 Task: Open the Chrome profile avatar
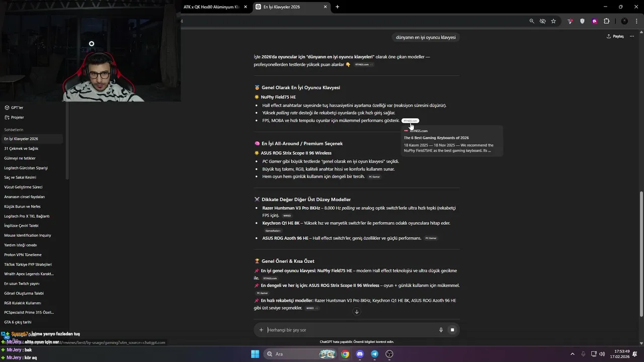coord(624,21)
